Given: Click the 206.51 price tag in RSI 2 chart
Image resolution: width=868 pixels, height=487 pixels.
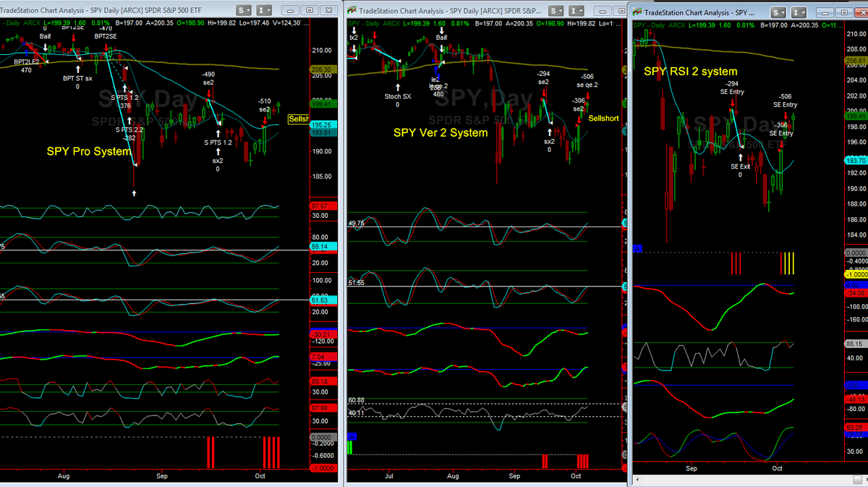Looking at the screenshot, I should click(x=856, y=61).
